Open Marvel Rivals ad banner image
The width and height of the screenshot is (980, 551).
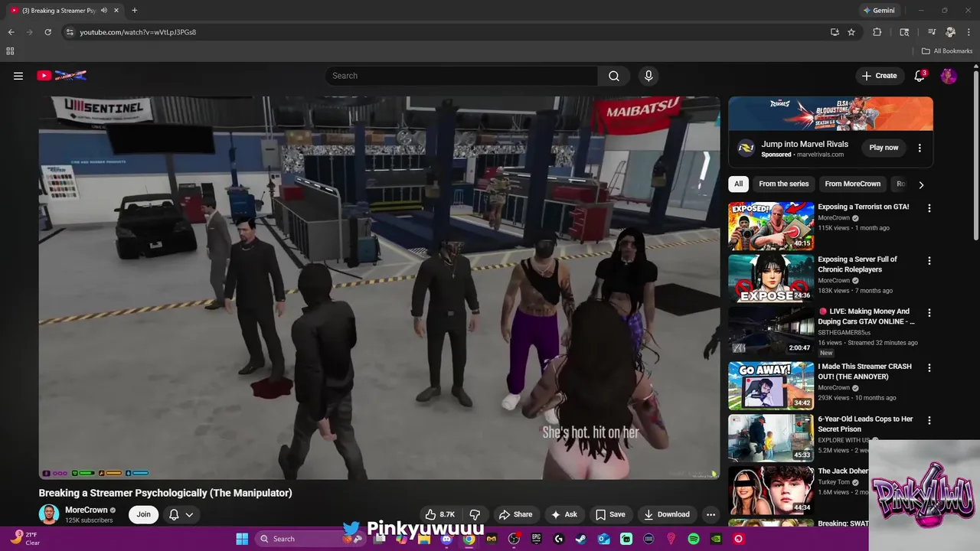[x=831, y=113]
